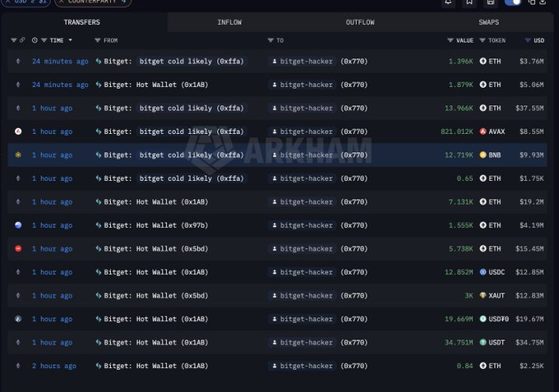Open 'bitget cold likely (0xffa)' on $3.76M row

point(192,62)
